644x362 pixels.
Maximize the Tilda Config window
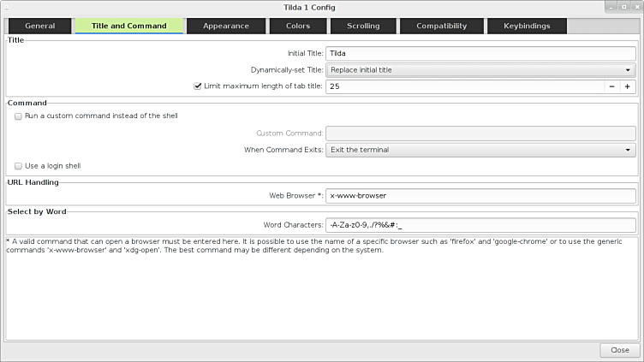tap(623, 7)
